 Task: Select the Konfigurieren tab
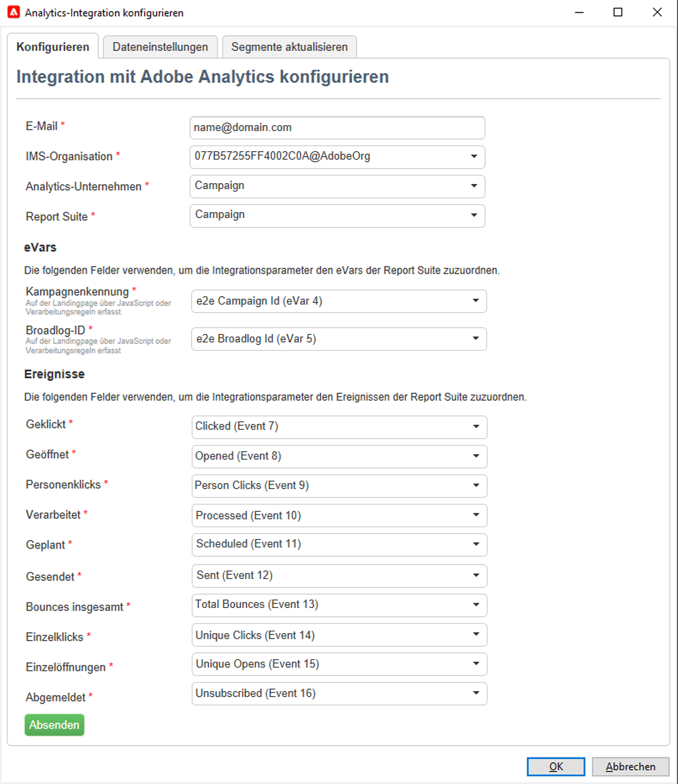click(x=53, y=47)
